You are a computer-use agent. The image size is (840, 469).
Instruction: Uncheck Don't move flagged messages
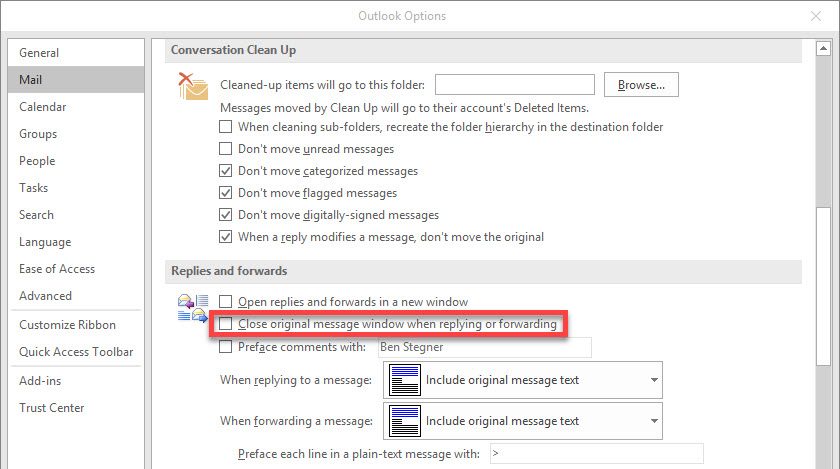point(226,192)
